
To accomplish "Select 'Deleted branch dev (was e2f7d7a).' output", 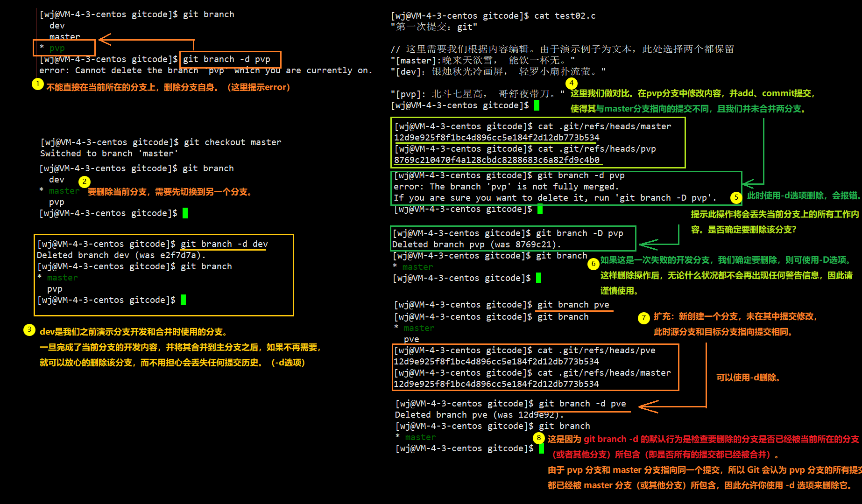I will tap(121, 255).
